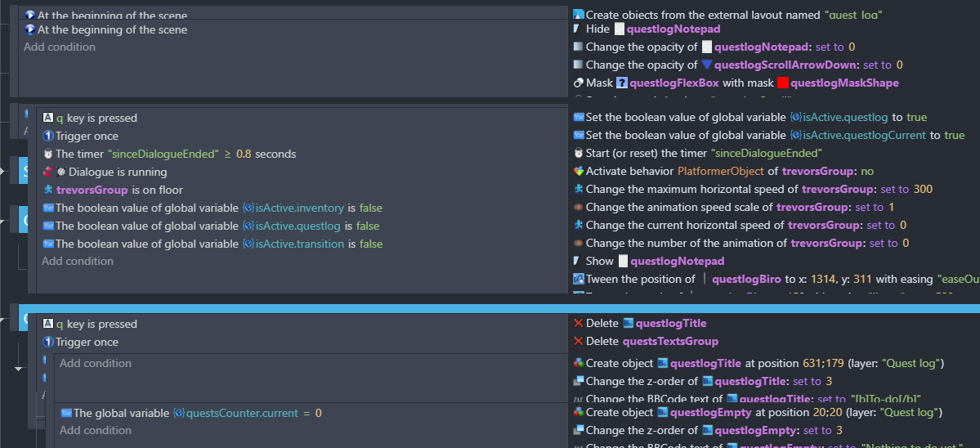Collapse the sub-events arrow beside the third event

tap(18, 370)
